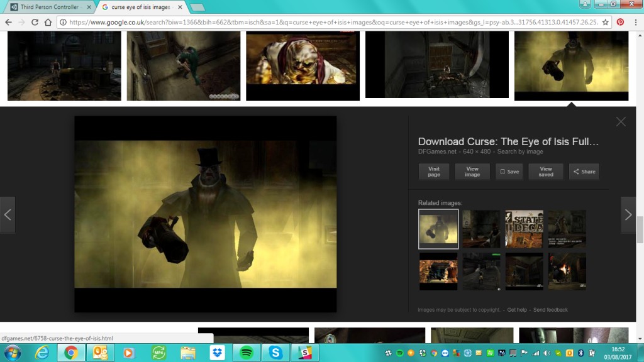This screenshot has height=362, width=644.
Task: Open Windows Media Player from taskbar
Action: pyautogui.click(x=128, y=353)
